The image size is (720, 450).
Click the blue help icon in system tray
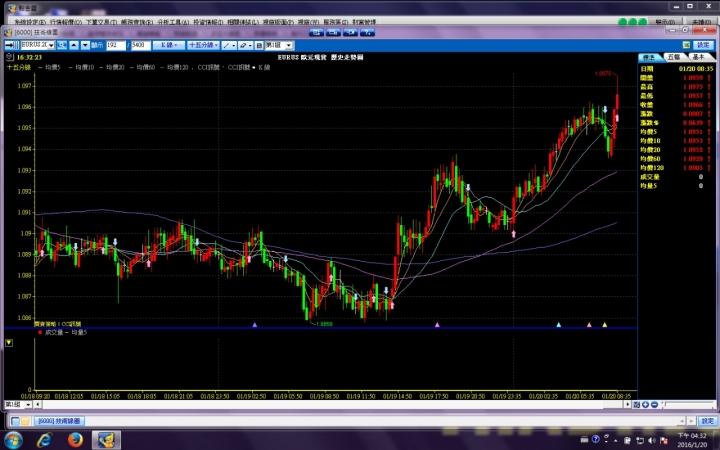[x=596, y=439]
